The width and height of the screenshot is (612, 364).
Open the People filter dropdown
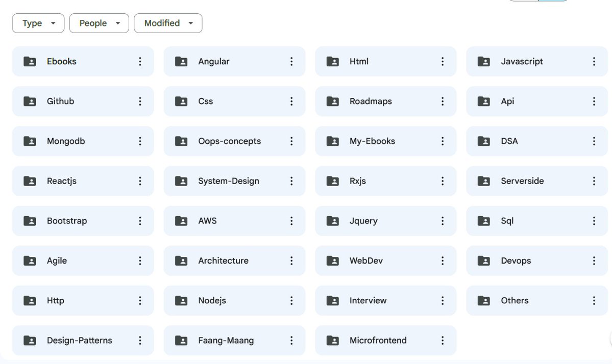pyautogui.click(x=99, y=23)
